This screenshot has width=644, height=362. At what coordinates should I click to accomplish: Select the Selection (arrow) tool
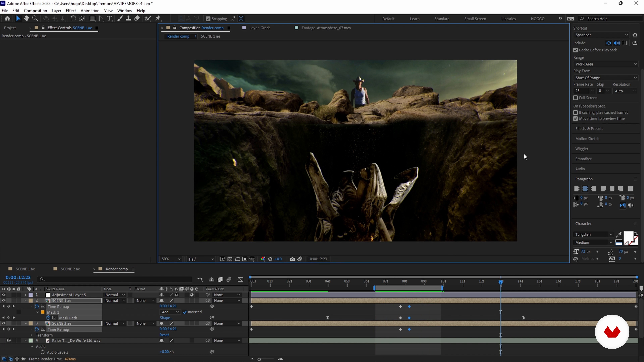pyautogui.click(x=18, y=18)
